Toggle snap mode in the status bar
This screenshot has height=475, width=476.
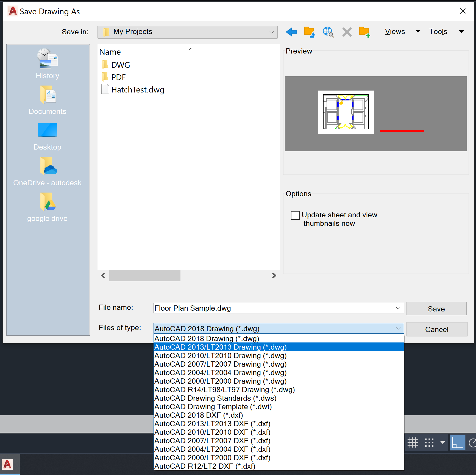428,442
